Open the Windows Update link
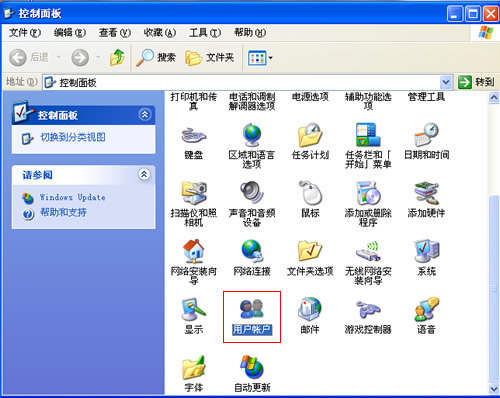This screenshot has height=398, width=500. [x=73, y=197]
